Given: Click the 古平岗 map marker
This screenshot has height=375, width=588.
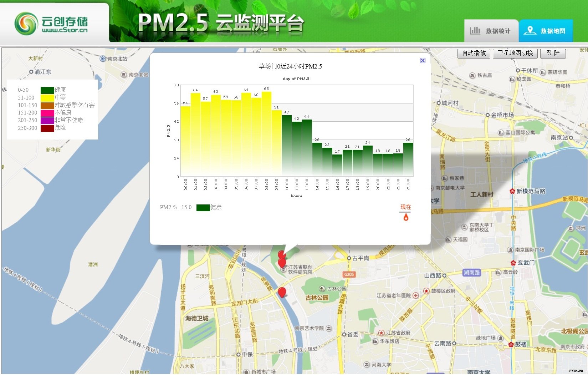Looking at the screenshot, I should pyautogui.click(x=349, y=258).
